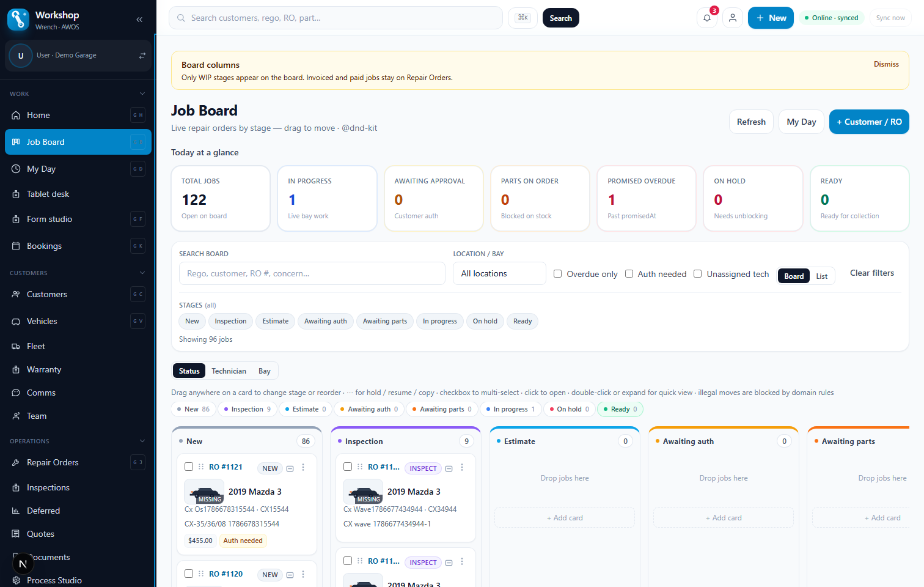Screen dimensions: 924x587
Task: Switch the view toggle to Board
Action: pyautogui.click(x=794, y=276)
